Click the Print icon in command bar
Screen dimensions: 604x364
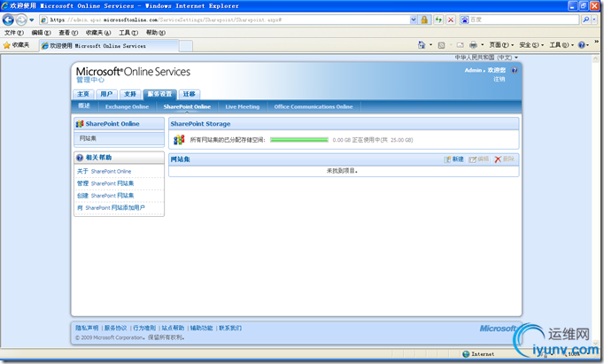coord(474,45)
